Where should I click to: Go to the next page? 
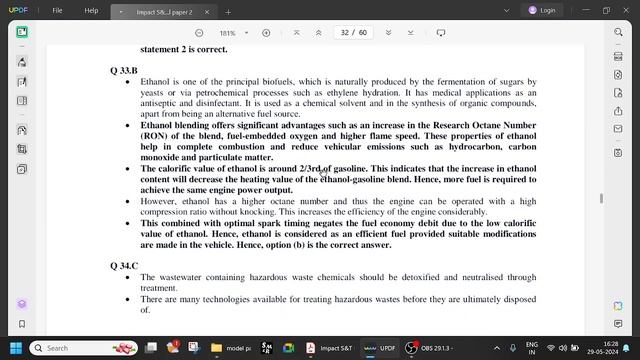tap(388, 33)
